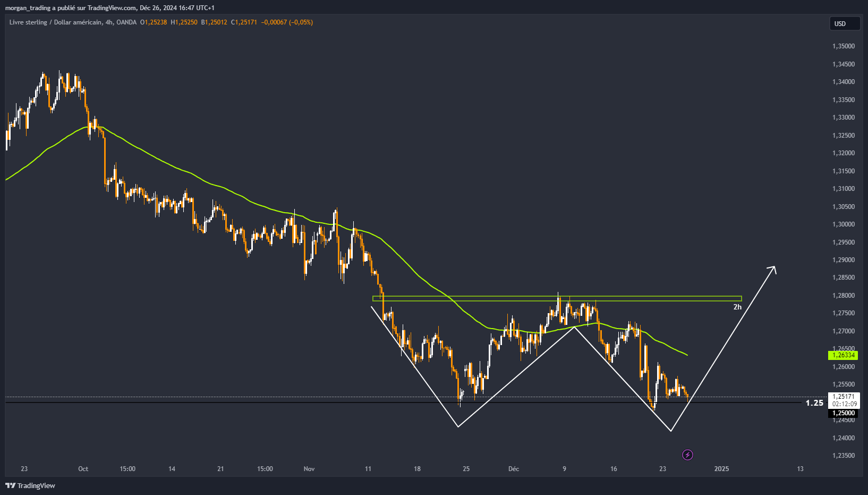868x495 pixels.
Task: Click the low value B1,25012 in header
Action: [214, 22]
